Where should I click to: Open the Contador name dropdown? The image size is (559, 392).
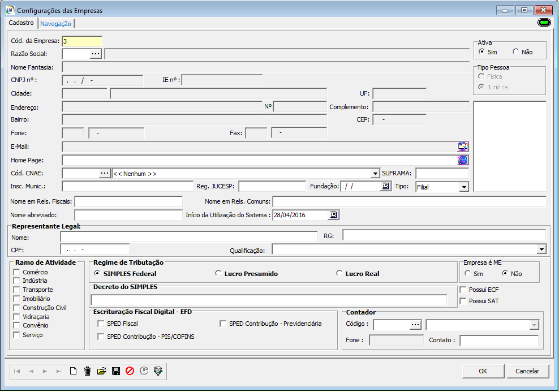[x=534, y=325]
